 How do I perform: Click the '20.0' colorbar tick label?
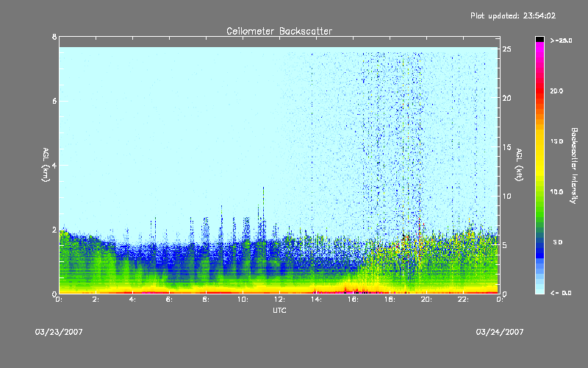(x=556, y=91)
